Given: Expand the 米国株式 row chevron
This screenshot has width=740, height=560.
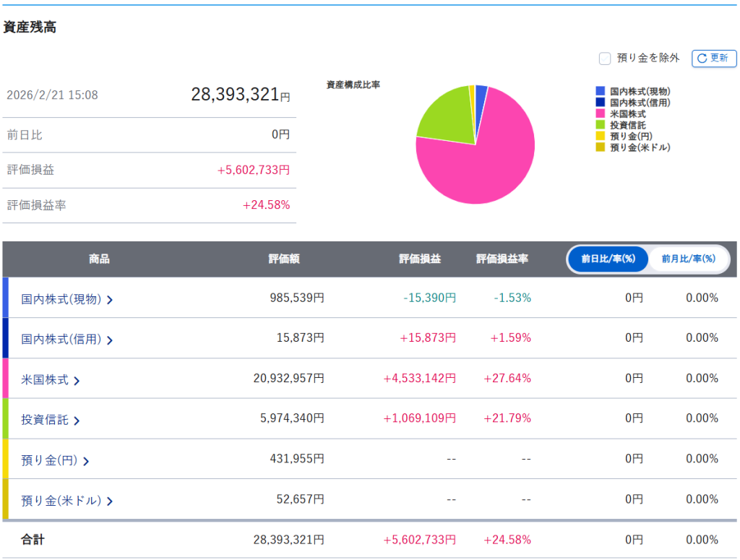Looking at the screenshot, I should tap(77, 380).
